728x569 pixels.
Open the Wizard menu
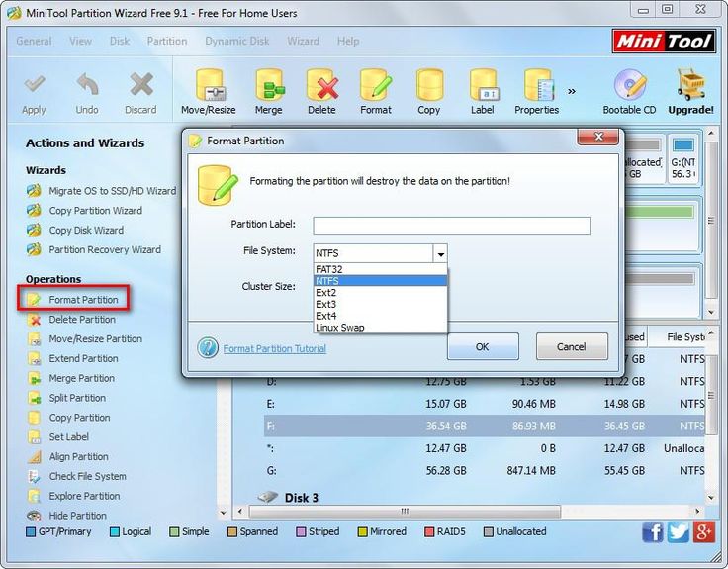pyautogui.click(x=304, y=42)
